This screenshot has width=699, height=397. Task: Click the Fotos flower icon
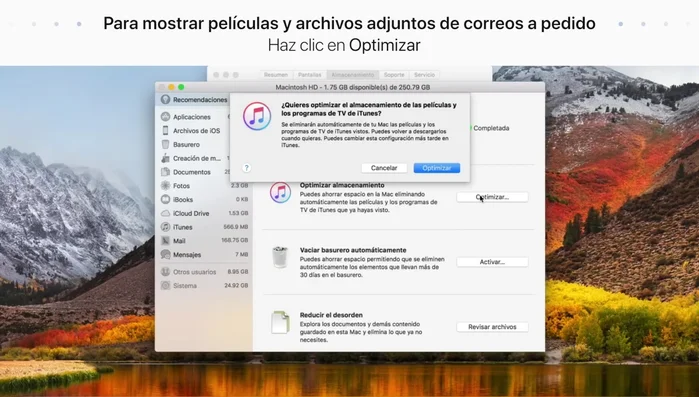165,185
